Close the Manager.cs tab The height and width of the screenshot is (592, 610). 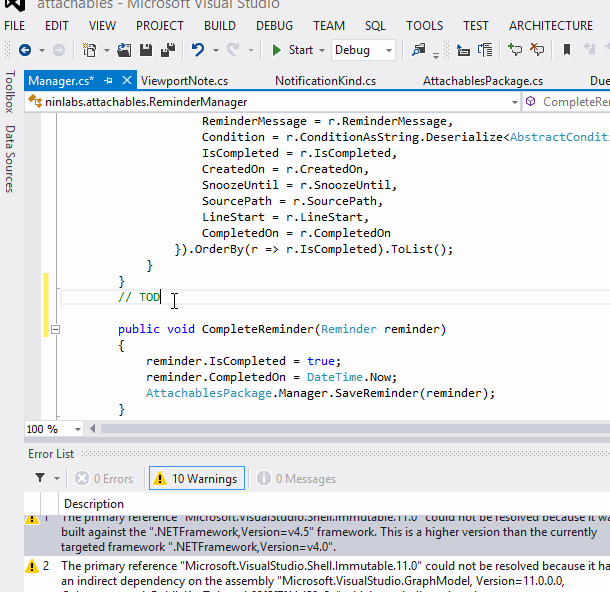click(x=127, y=80)
